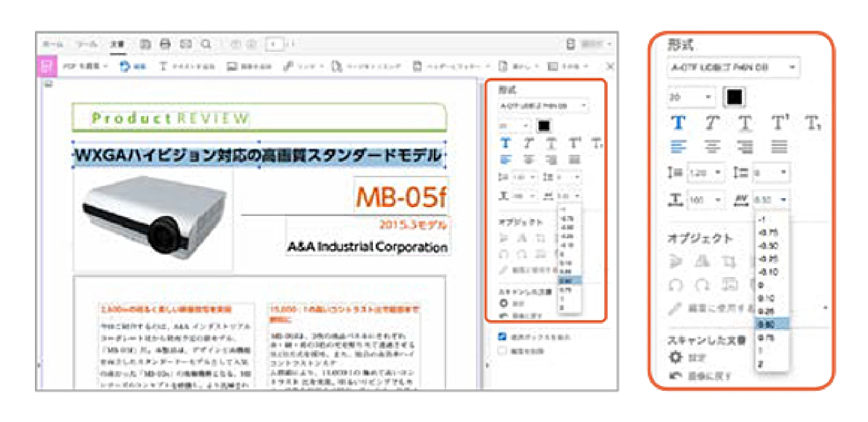Click the settings gear in the enlarged panel
The width and height of the screenshot is (868, 422).
coord(675,358)
